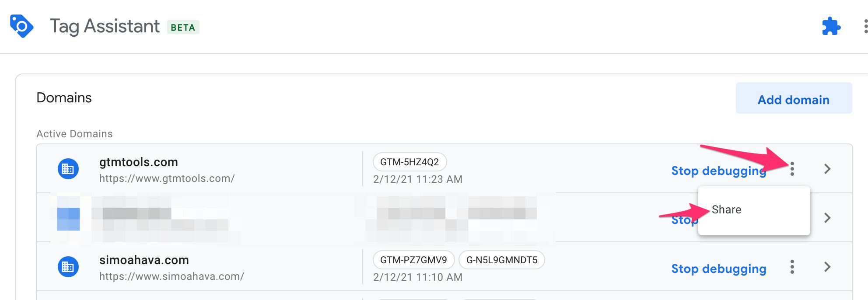
Task: Click the GTM-PZ7GMV9 container chip
Action: click(x=413, y=260)
